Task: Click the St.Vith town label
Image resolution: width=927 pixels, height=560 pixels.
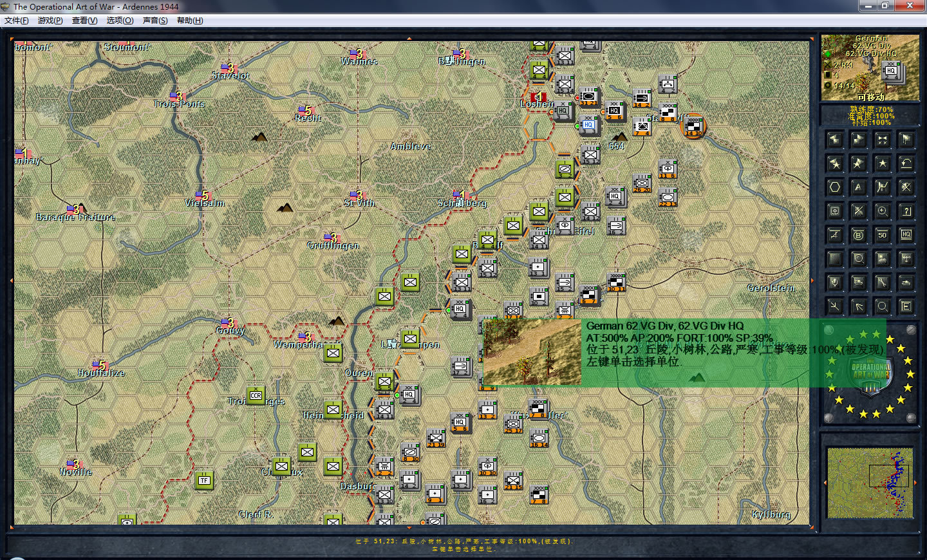Action: (x=359, y=203)
